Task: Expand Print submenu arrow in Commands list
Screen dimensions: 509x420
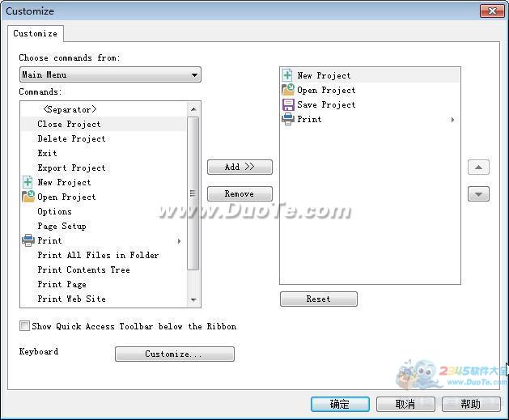Action: 179,241
